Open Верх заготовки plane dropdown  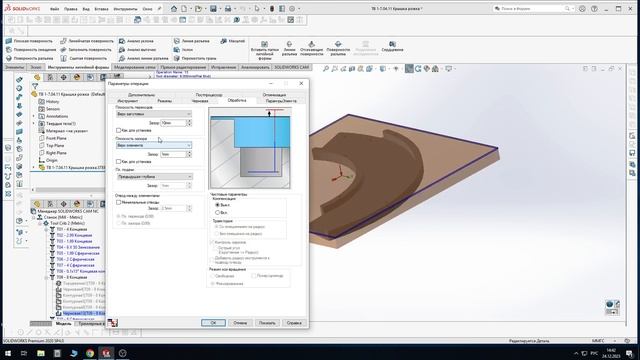pos(153,114)
